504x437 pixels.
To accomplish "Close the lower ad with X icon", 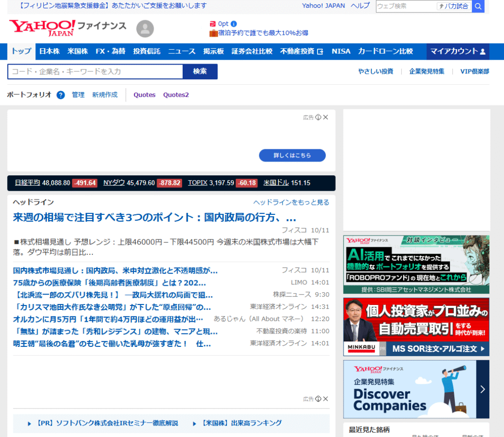I will coord(325,399).
